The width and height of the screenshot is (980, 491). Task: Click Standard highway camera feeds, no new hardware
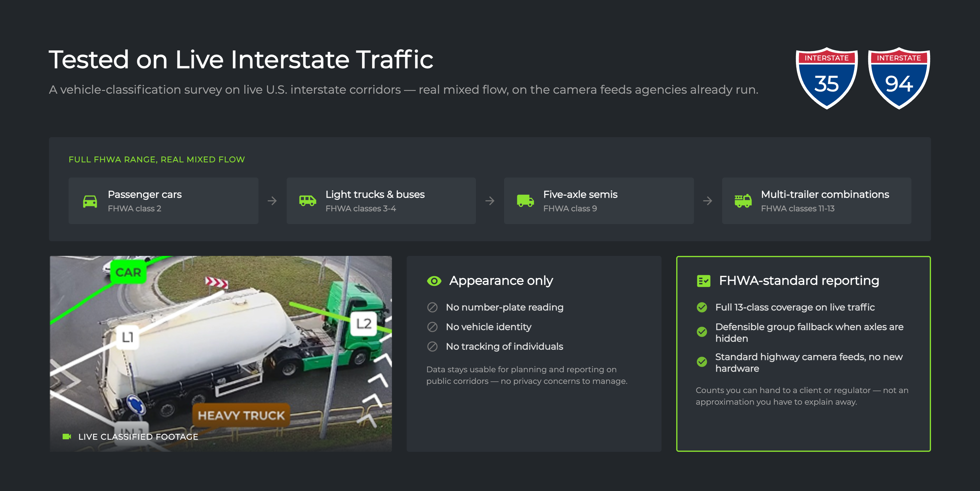click(x=809, y=362)
